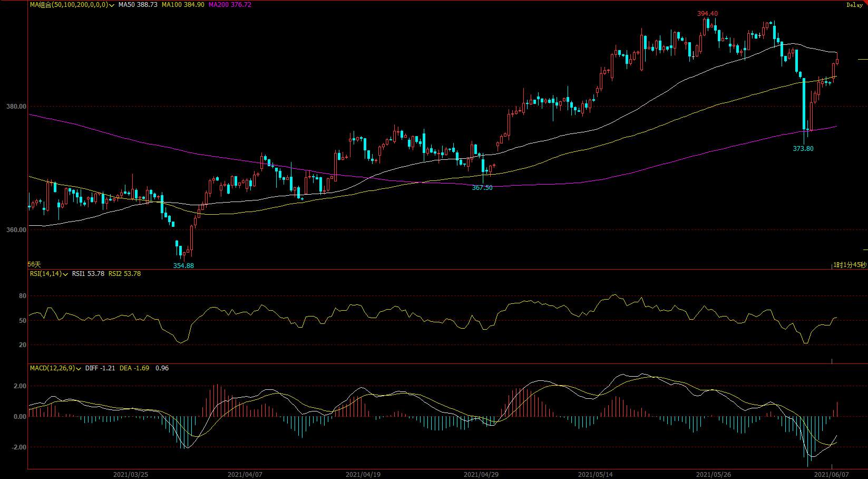Click the 56天 period label
This screenshot has width=868, height=479.
[34, 264]
